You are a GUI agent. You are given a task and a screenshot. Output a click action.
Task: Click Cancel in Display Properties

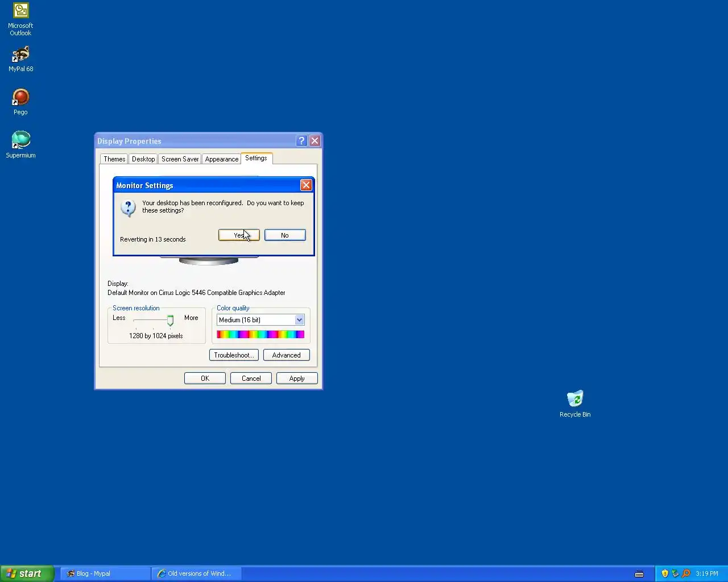point(251,379)
